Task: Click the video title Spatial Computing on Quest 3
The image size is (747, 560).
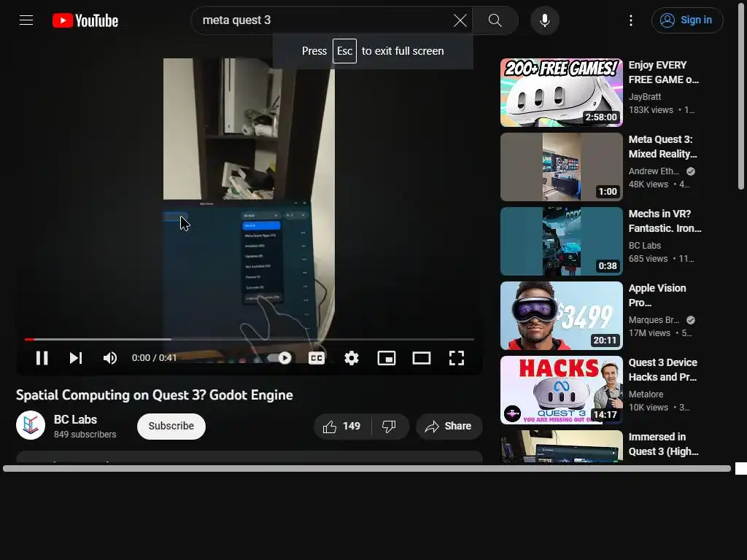Action: (x=155, y=395)
